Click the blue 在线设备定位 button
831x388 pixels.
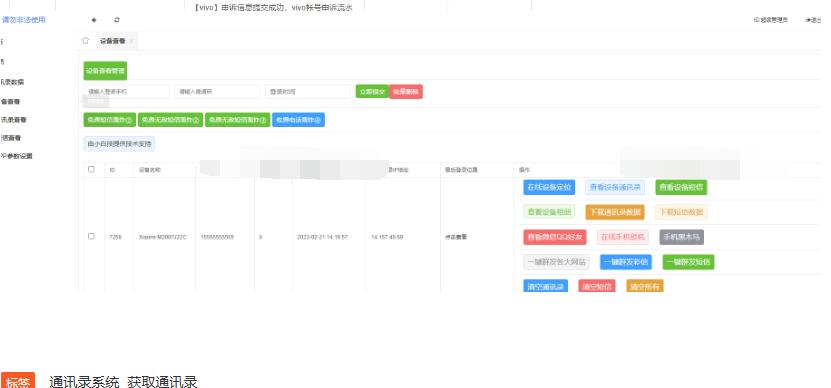point(549,187)
